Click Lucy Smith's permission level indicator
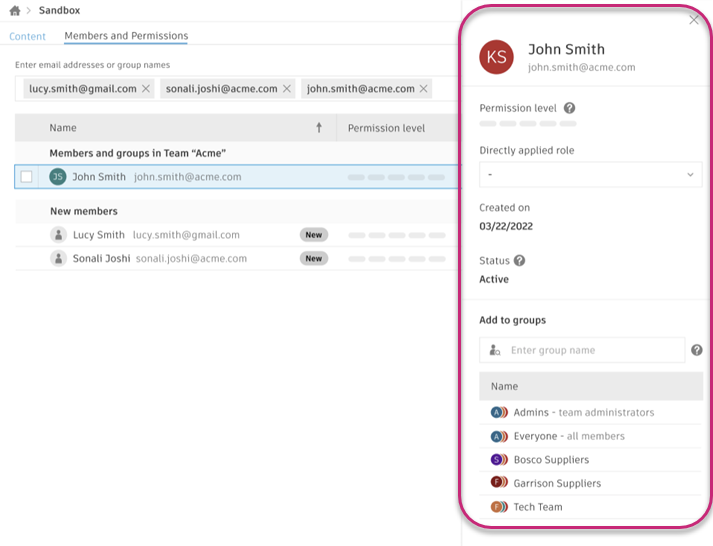 (x=397, y=235)
